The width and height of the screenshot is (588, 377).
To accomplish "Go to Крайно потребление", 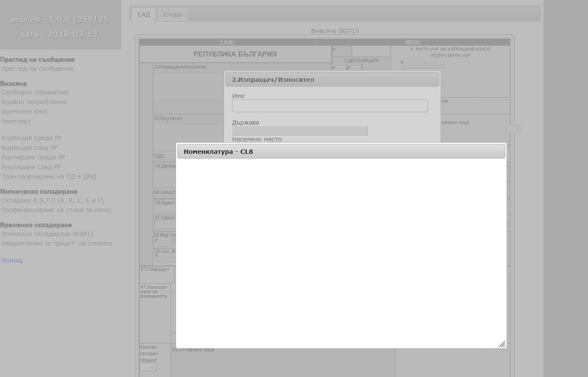I will pyautogui.click(x=34, y=102).
